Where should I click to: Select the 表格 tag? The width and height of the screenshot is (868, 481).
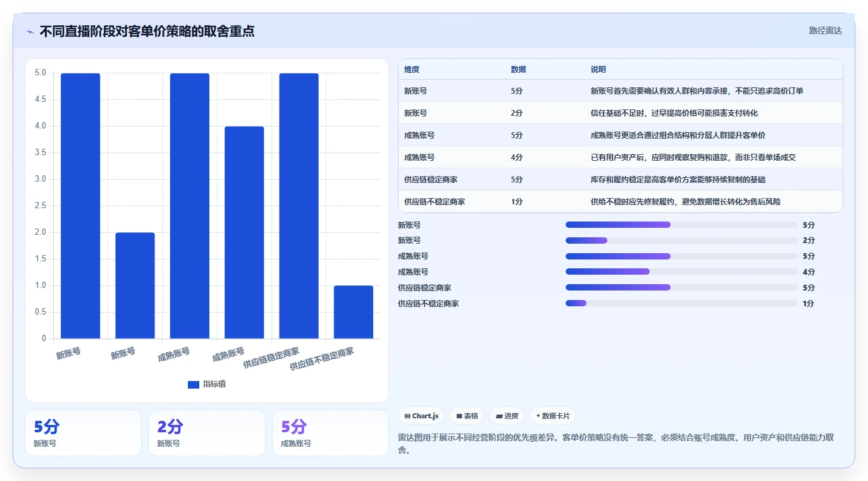pos(467,416)
